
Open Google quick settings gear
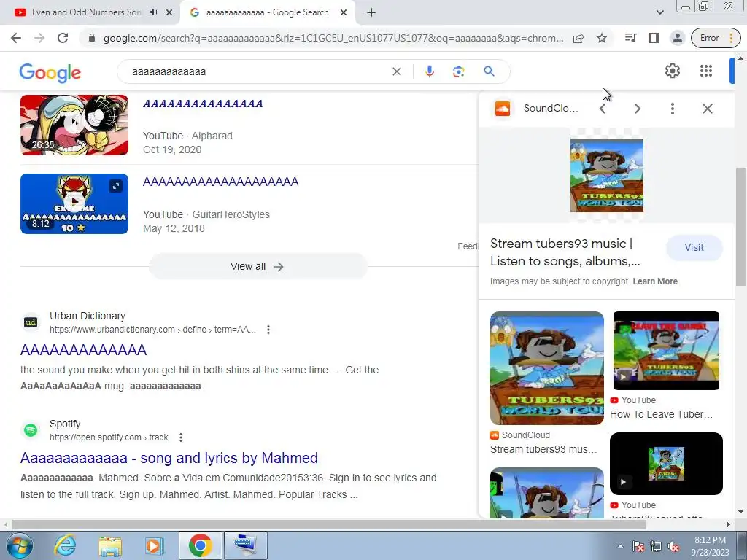672,71
